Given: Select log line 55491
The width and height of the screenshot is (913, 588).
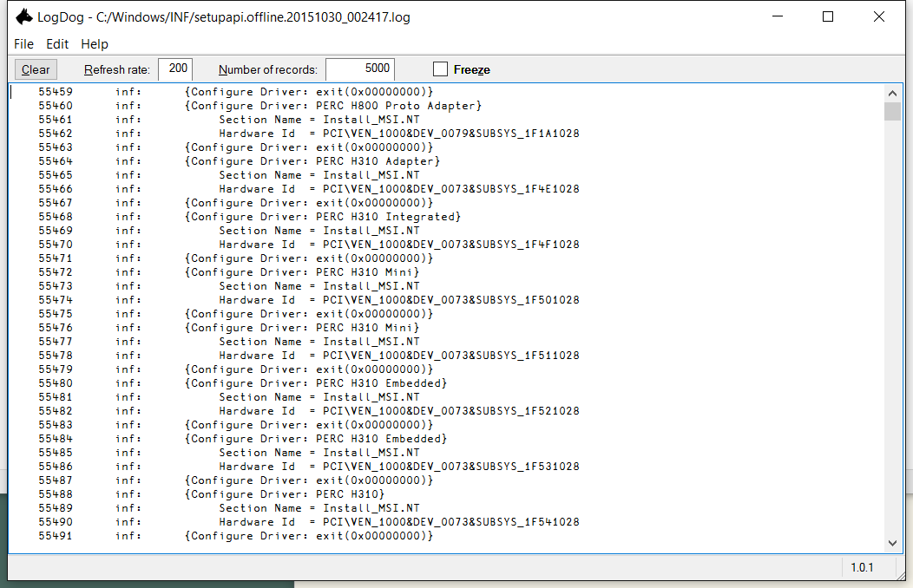Looking at the screenshot, I should 236,536.
